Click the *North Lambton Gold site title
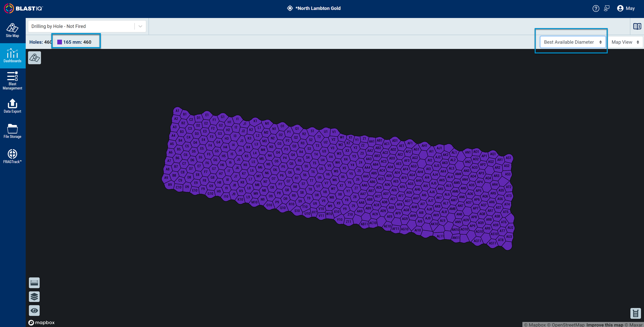The image size is (644, 327). coord(318,8)
